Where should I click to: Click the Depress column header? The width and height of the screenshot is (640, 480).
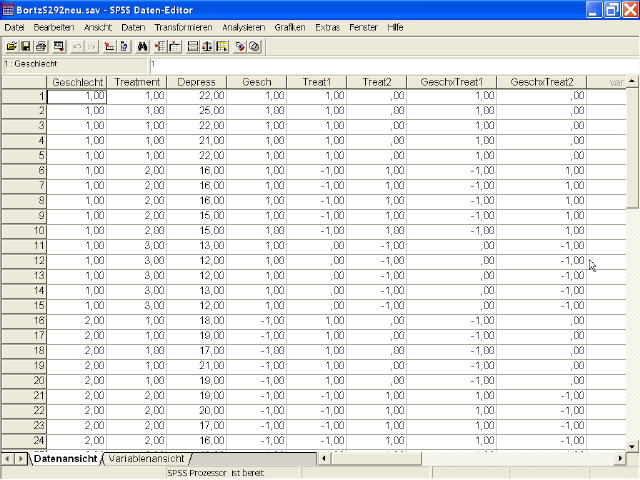coord(196,82)
